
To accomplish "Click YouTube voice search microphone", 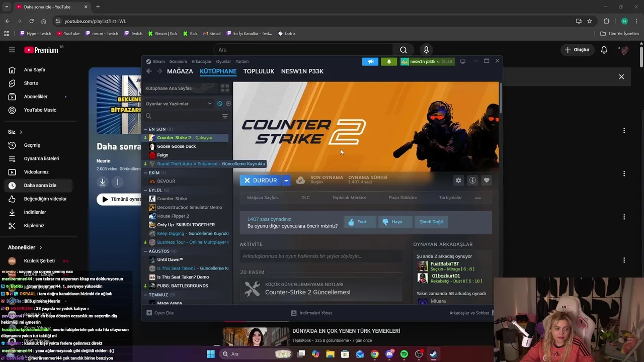I will point(426,50).
